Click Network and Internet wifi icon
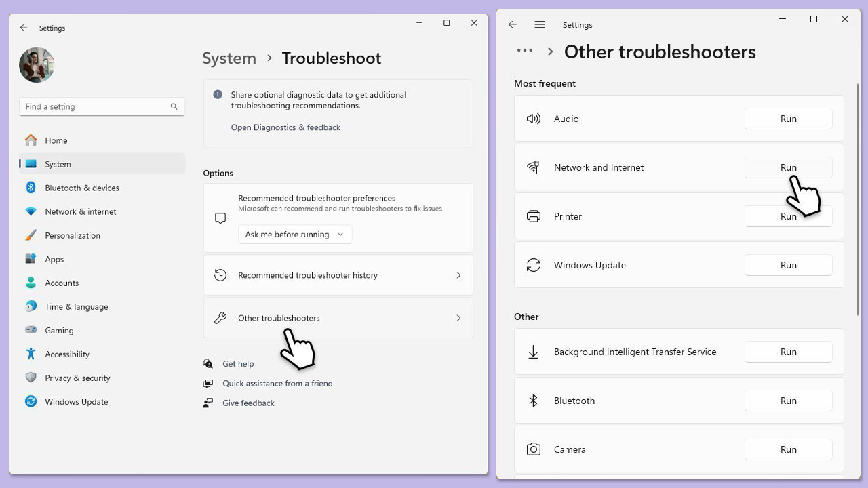The height and width of the screenshot is (488, 868). [534, 167]
